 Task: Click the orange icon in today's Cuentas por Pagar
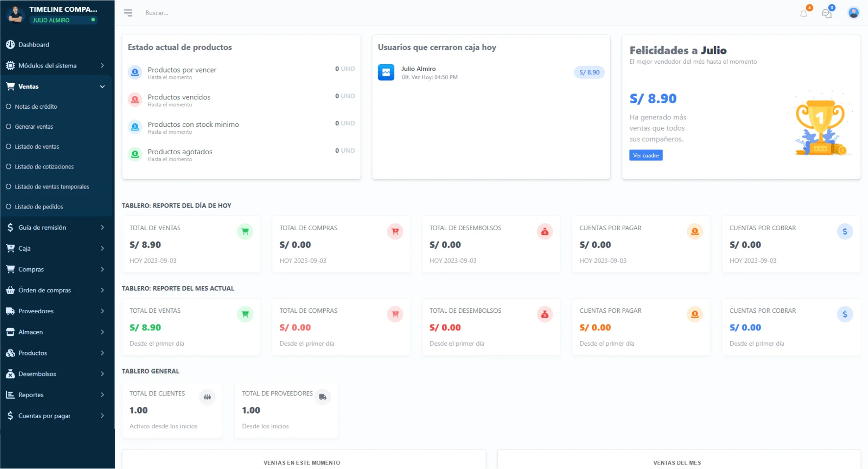695,232
